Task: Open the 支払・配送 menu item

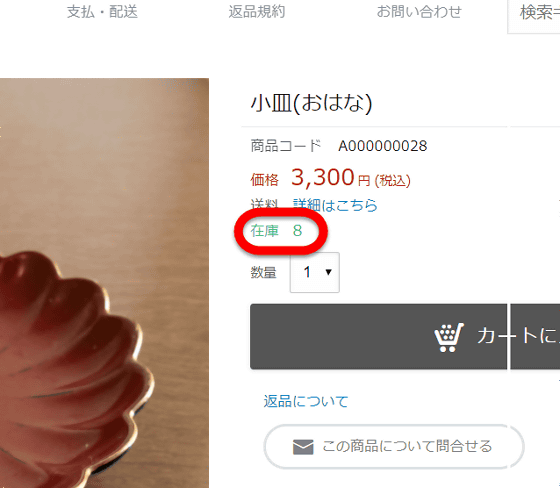Action: (102, 12)
